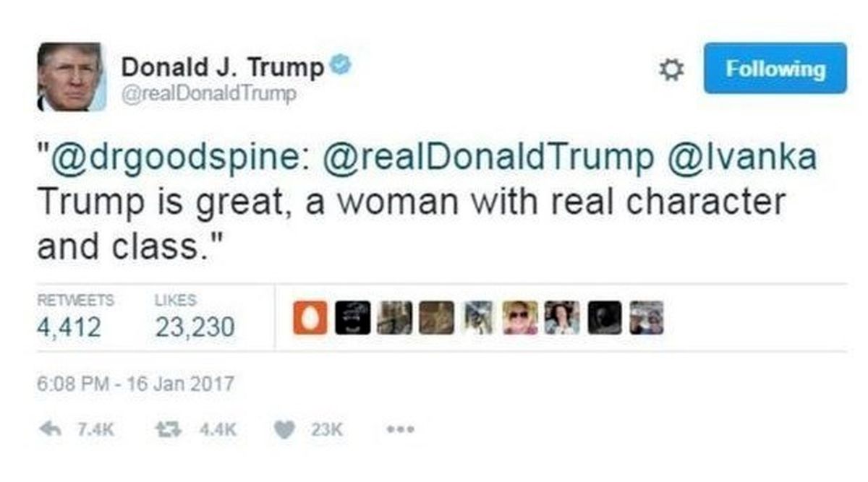The height and width of the screenshot is (482, 868).
Task: Open the three-dots more options menu
Action: [x=400, y=429]
